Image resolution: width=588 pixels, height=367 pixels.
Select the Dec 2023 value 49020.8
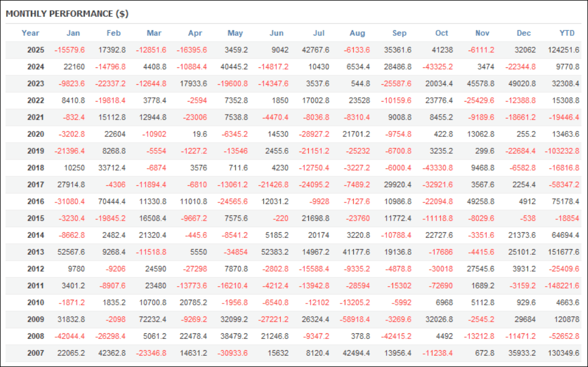tap(520, 84)
